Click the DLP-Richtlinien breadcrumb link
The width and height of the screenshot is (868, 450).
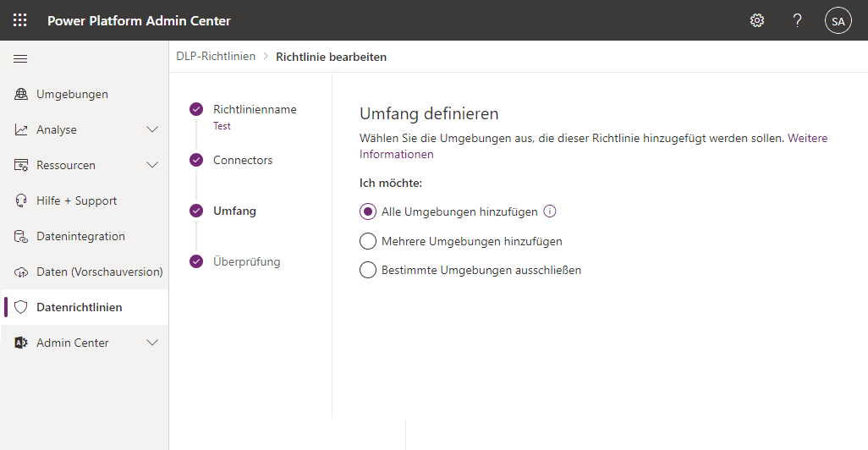216,57
